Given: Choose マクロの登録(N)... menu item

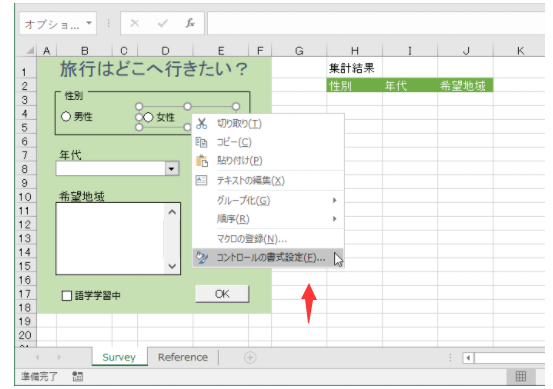Looking at the screenshot, I should pyautogui.click(x=268, y=239).
